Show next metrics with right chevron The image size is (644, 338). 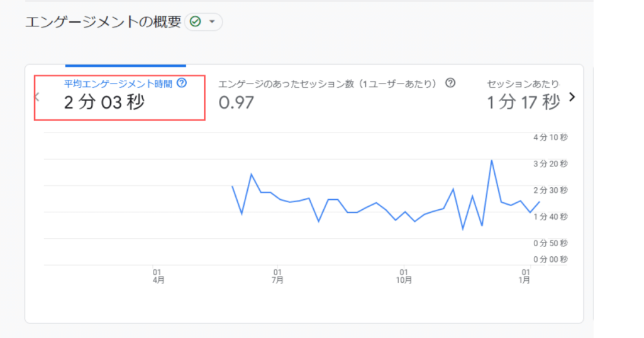572,97
